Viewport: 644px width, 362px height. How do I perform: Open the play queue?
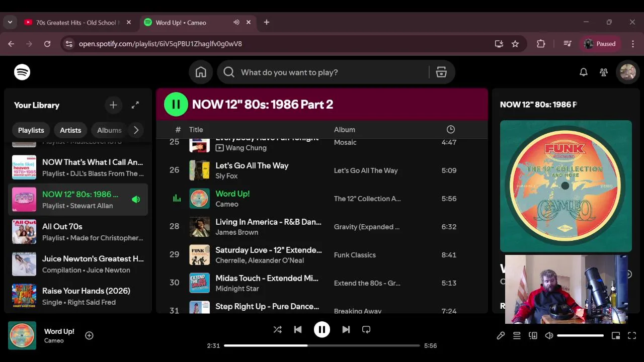[517, 335]
